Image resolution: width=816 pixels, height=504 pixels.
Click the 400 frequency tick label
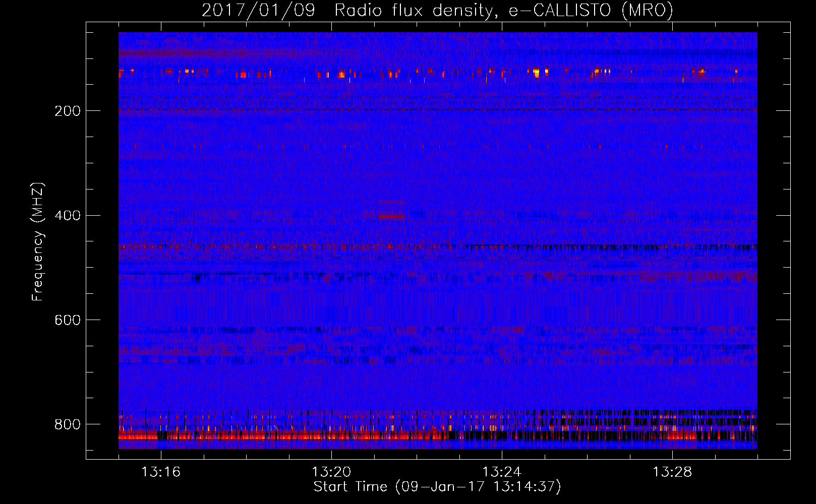(x=68, y=216)
